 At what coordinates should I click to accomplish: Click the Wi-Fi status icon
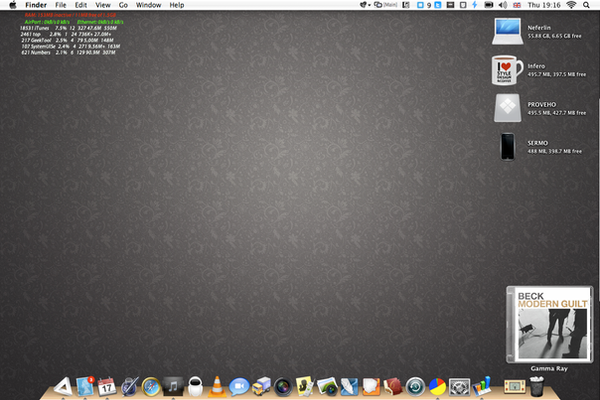pos(571,5)
